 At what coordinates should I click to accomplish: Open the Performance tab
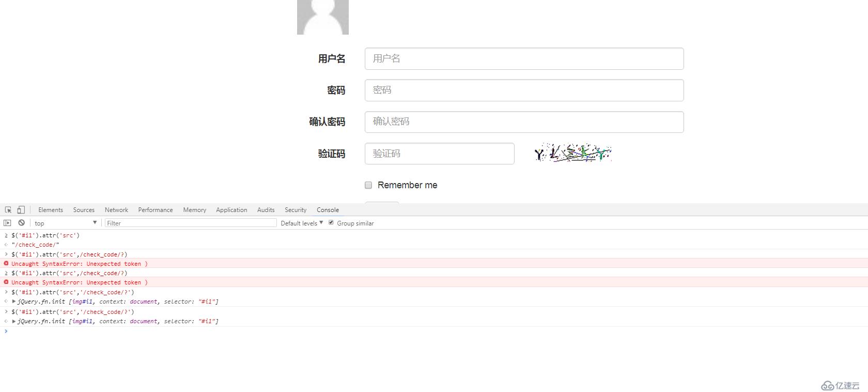click(156, 210)
